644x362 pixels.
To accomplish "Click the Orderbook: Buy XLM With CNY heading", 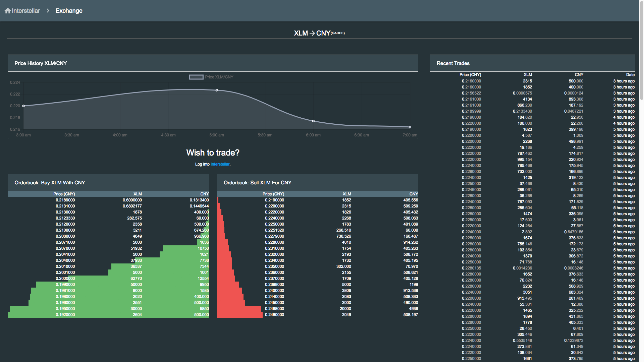I will pos(50,183).
